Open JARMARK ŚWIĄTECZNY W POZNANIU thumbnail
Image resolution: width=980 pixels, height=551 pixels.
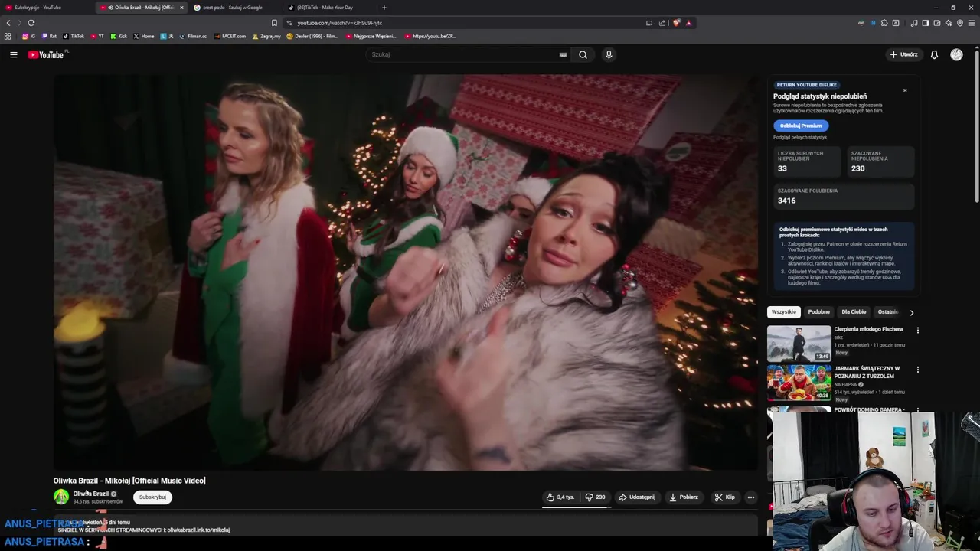coord(799,383)
